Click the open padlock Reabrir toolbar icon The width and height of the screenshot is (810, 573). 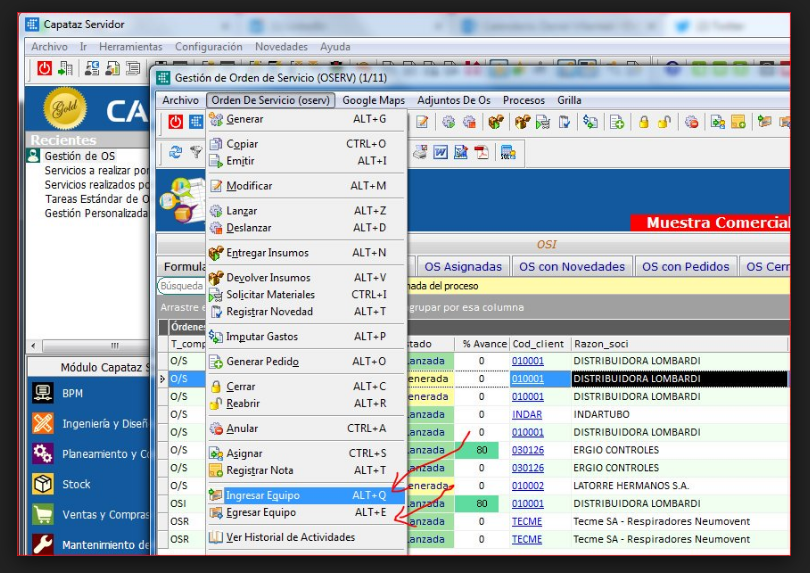click(x=664, y=122)
